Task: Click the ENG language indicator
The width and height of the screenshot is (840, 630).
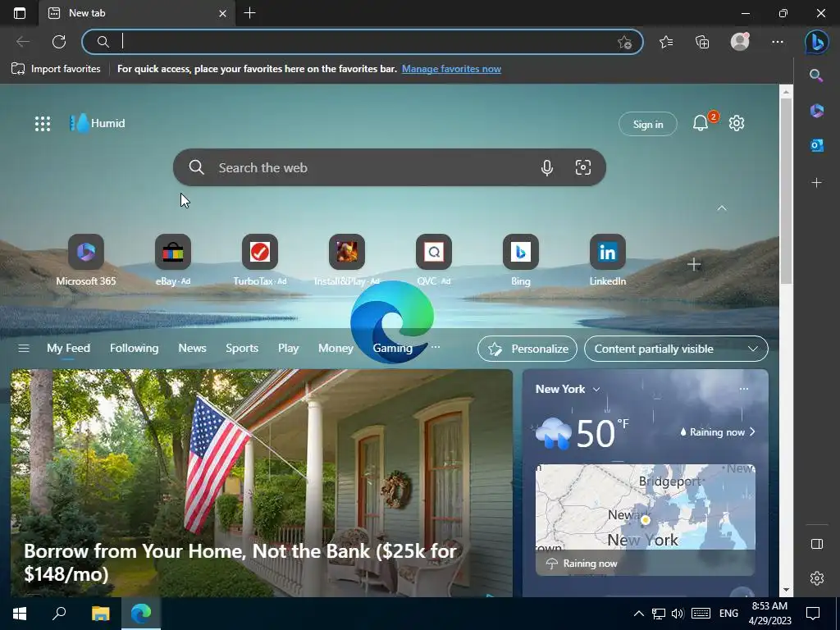Action: click(728, 614)
